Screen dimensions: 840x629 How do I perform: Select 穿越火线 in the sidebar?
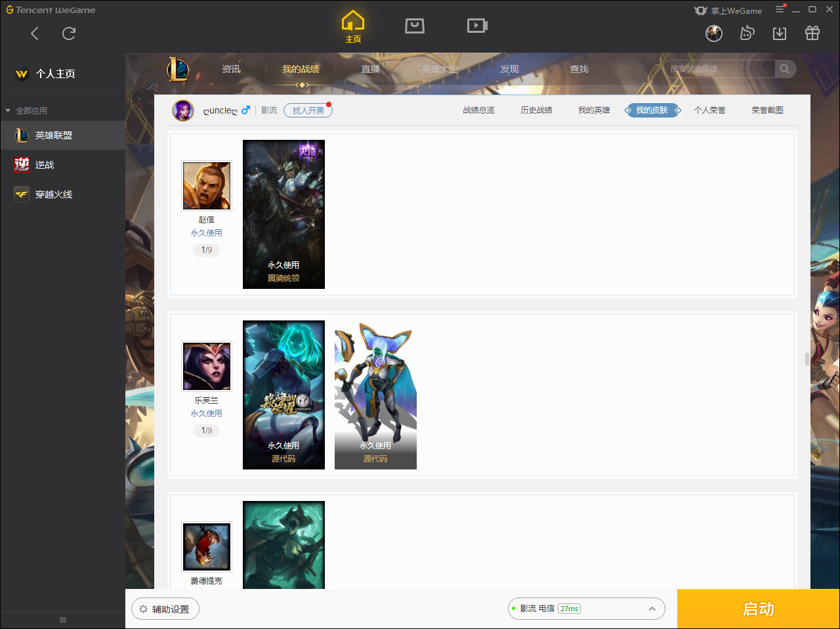point(62,194)
